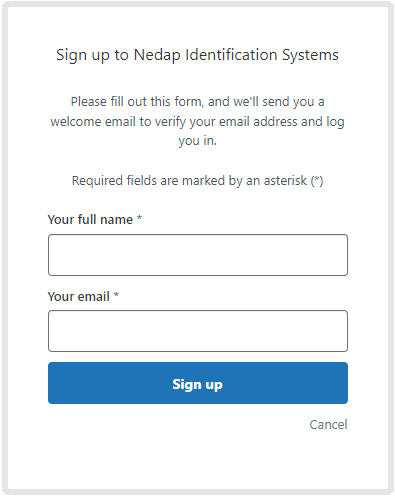Screen dimensions: 395x496
Task: Submit the form with the Sign up button
Action: 198,383
